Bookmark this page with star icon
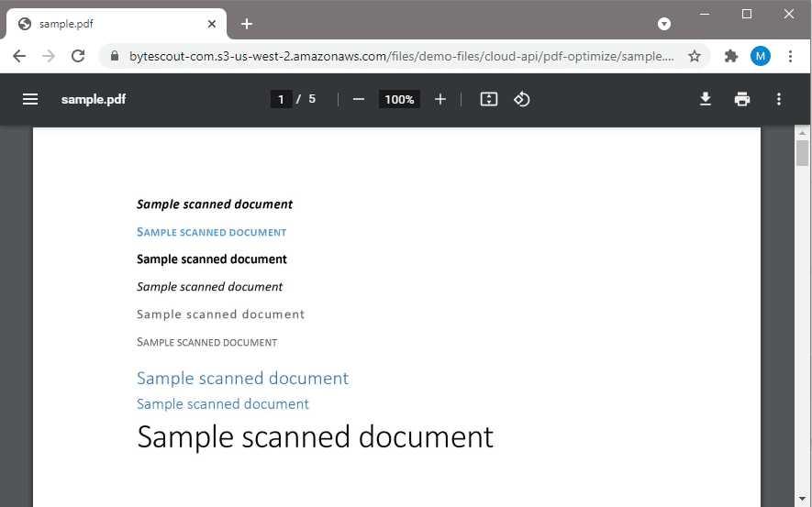Image resolution: width=812 pixels, height=507 pixels. pyautogui.click(x=695, y=56)
